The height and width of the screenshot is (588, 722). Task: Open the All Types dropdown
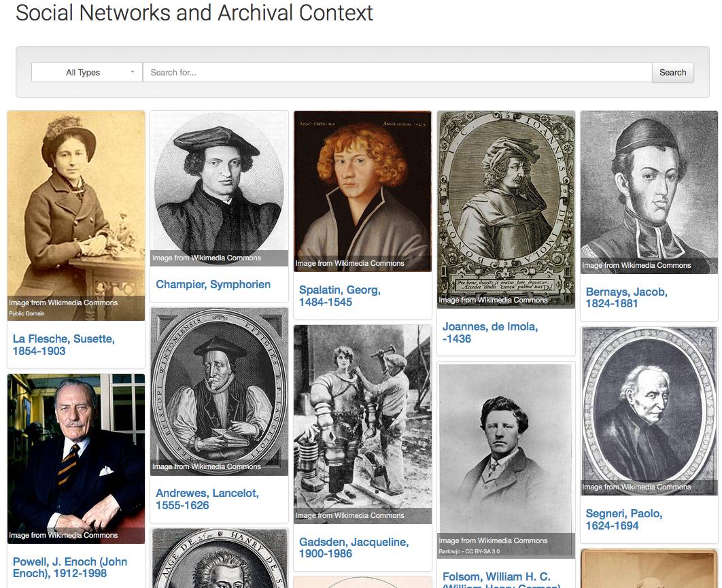(x=87, y=72)
